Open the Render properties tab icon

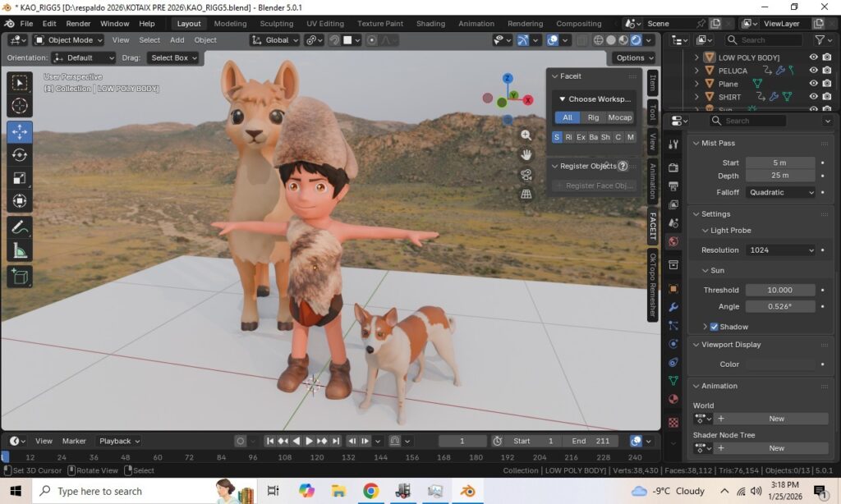click(673, 167)
